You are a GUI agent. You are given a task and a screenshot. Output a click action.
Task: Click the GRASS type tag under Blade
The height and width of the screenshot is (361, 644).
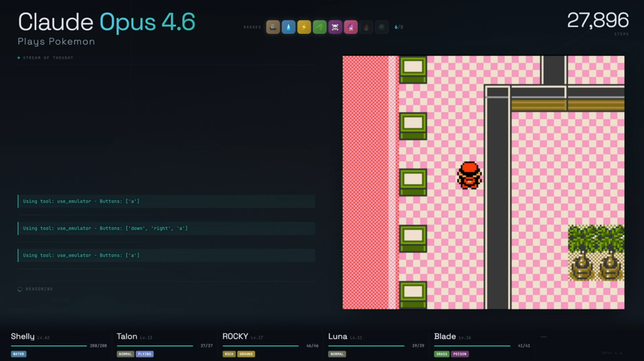point(442,354)
